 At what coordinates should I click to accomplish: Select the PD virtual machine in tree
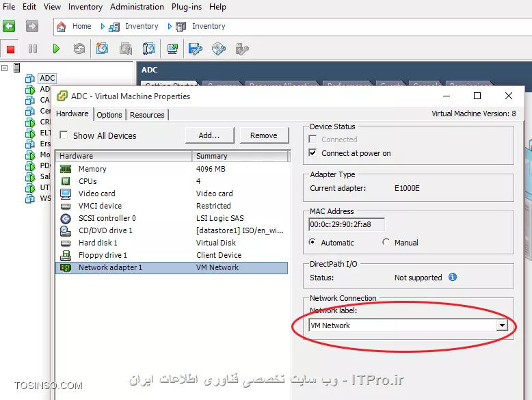[x=44, y=165]
